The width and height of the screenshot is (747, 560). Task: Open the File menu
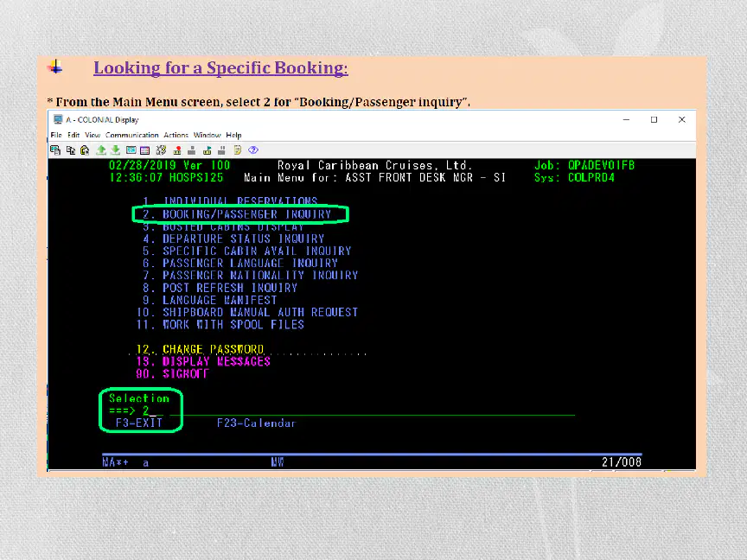coord(56,135)
